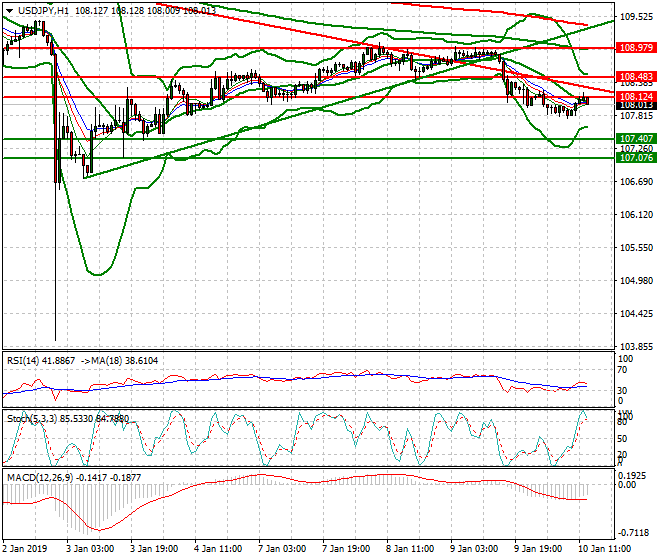
Task: Click the 109.525 value on price axis
Action: pos(637,17)
